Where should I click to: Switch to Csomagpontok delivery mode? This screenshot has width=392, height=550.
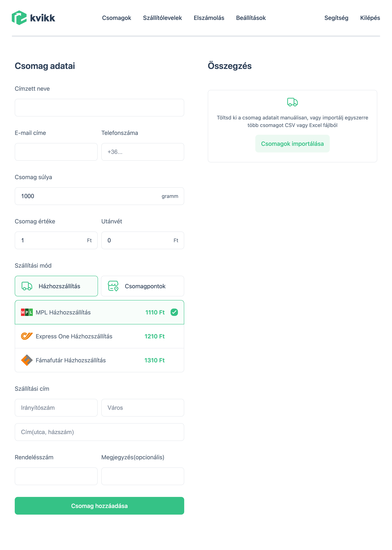coord(142,286)
